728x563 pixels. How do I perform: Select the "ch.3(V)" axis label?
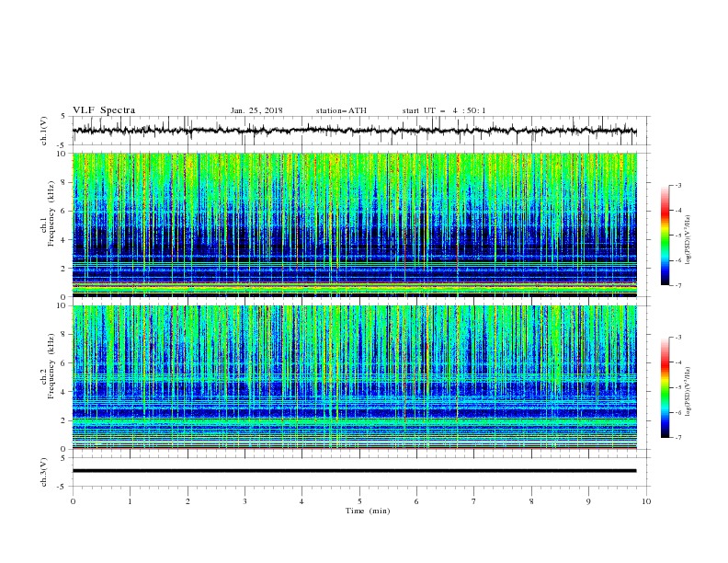point(44,472)
